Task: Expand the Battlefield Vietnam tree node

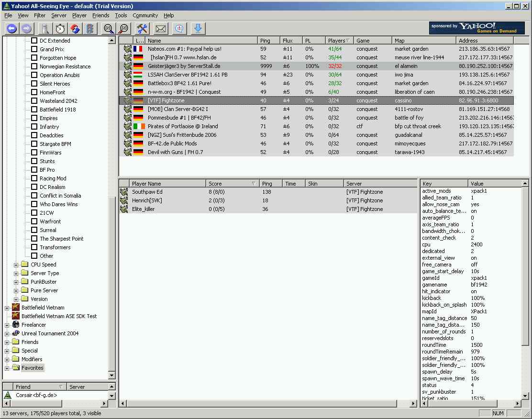Action: point(7,308)
